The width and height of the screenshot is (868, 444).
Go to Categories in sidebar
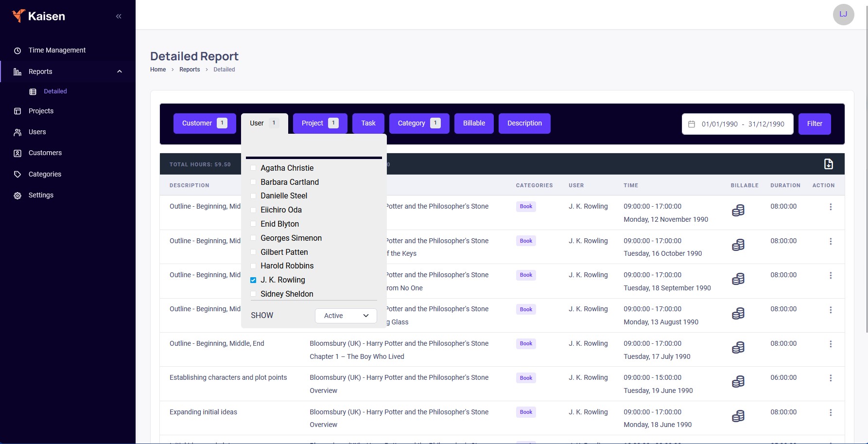tap(45, 174)
